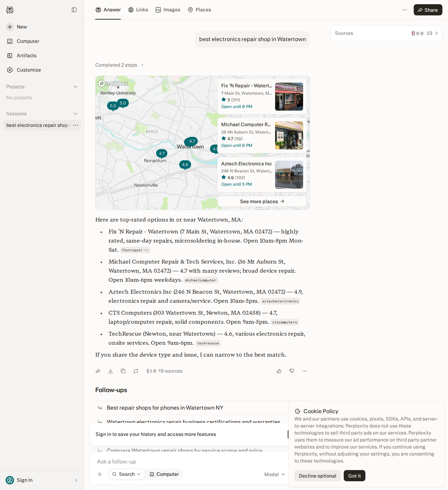Click the plus attach icon in follow-up box

click(x=100, y=474)
